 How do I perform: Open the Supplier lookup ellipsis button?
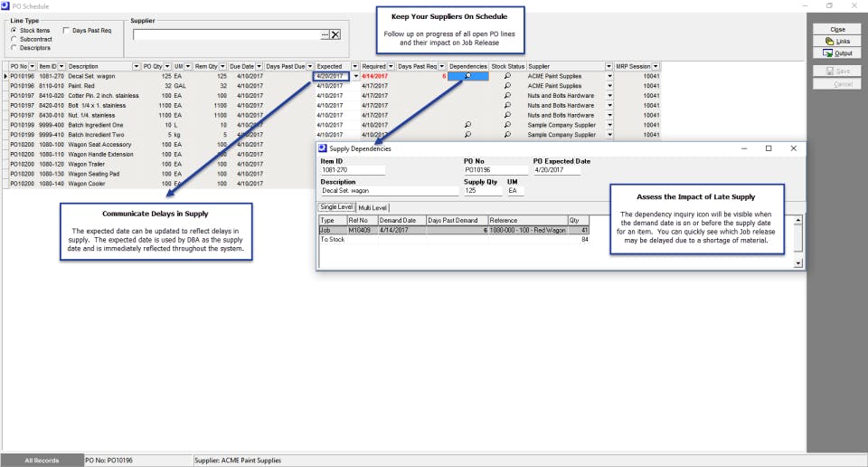click(325, 34)
